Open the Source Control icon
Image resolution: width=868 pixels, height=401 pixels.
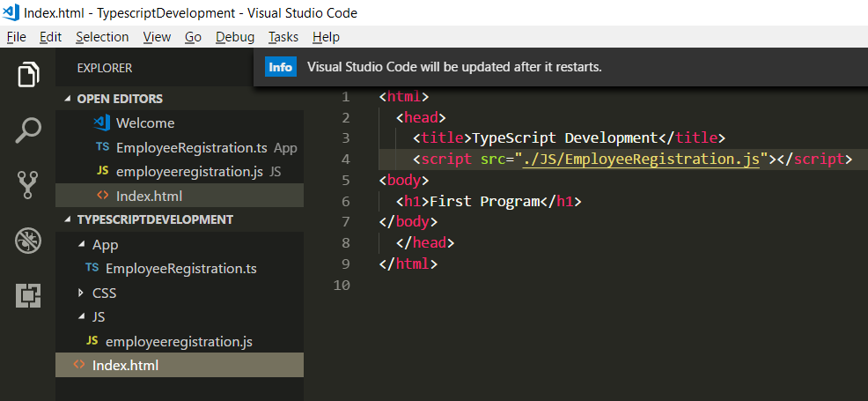pyautogui.click(x=29, y=184)
